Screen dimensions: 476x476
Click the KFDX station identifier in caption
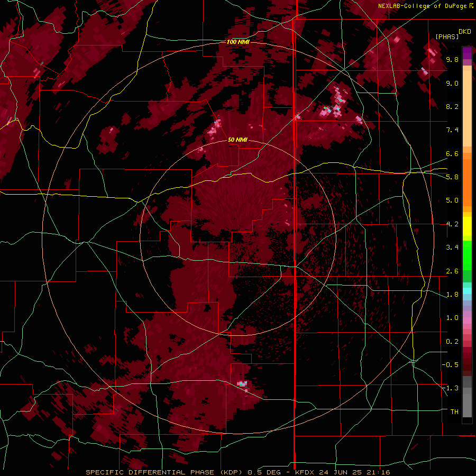click(x=307, y=472)
